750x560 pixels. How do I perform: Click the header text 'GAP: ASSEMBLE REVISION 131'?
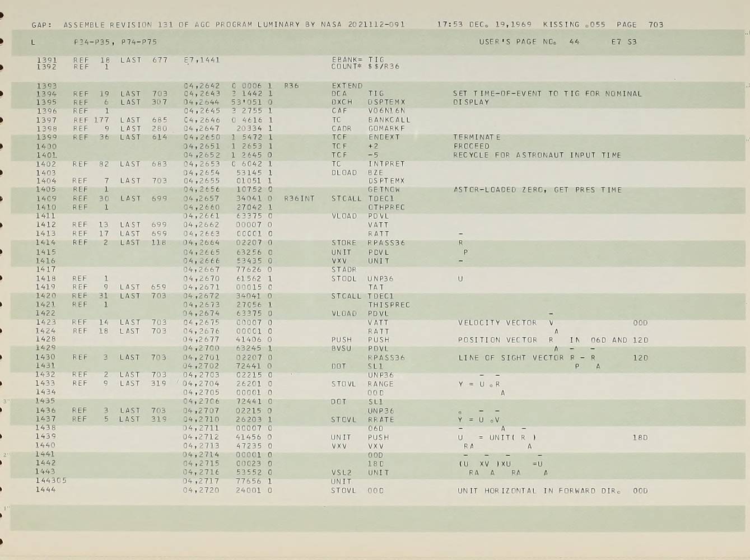tap(103, 25)
